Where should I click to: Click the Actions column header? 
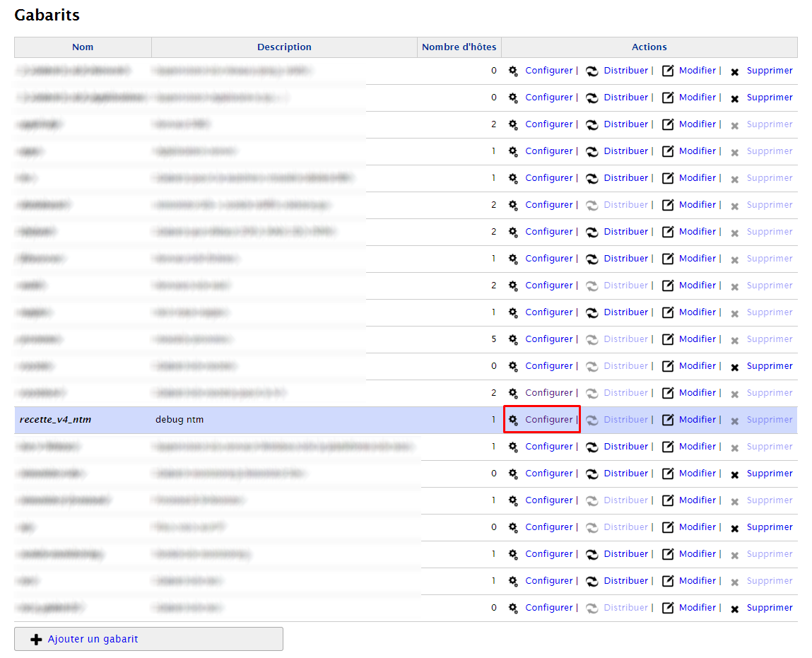click(x=649, y=47)
